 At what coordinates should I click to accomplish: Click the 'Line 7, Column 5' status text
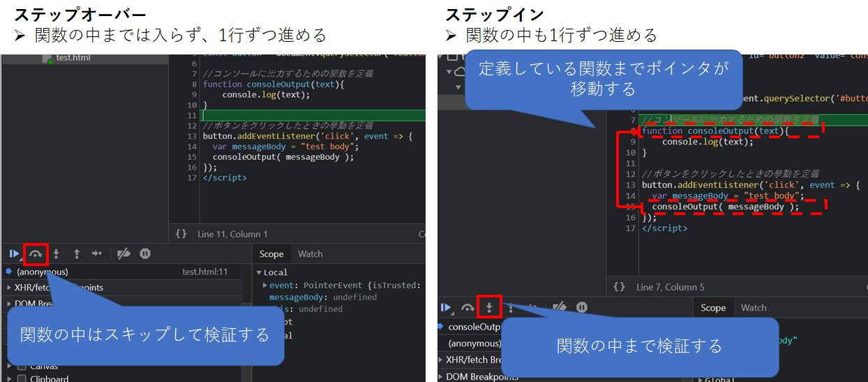[x=671, y=287]
